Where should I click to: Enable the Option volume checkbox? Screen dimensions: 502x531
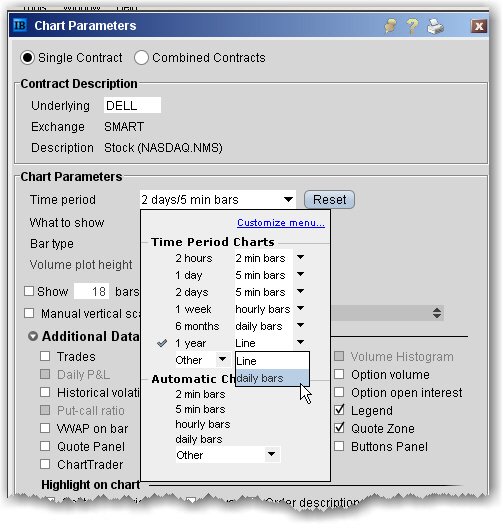coord(339,374)
